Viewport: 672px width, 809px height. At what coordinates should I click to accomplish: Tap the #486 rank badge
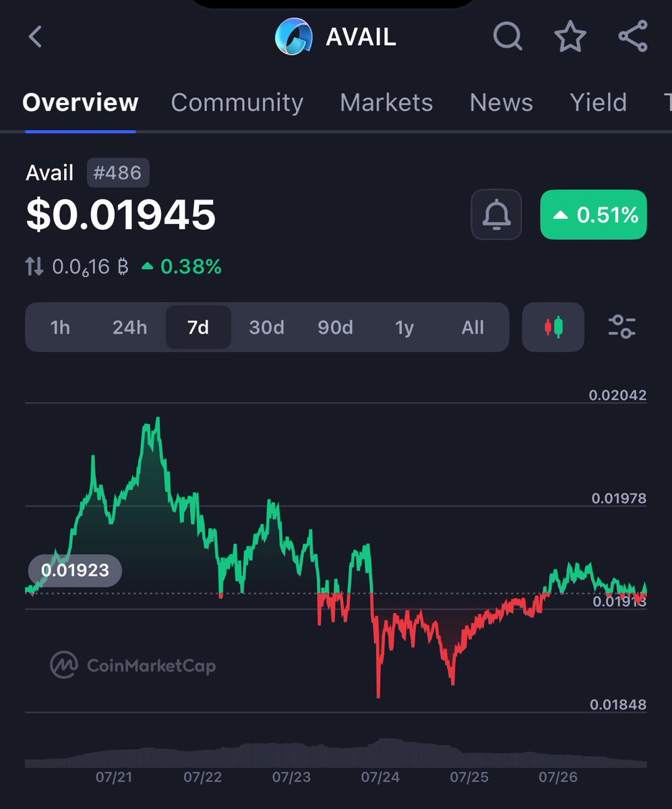pyautogui.click(x=118, y=173)
